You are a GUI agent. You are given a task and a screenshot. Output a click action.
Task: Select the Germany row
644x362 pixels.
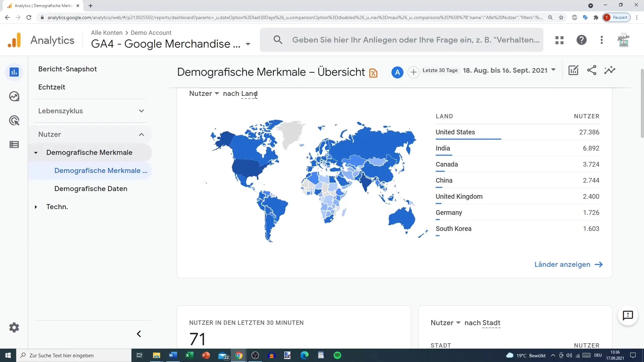[x=517, y=213]
